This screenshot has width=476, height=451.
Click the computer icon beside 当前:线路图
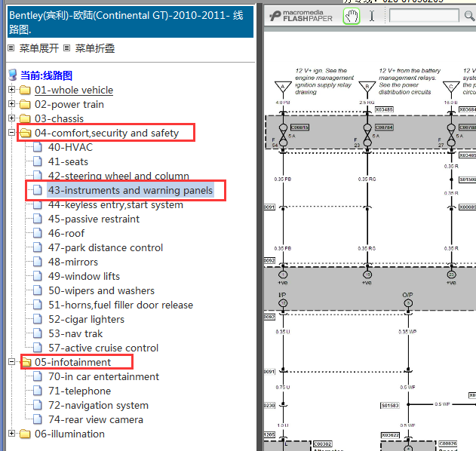click(x=13, y=75)
